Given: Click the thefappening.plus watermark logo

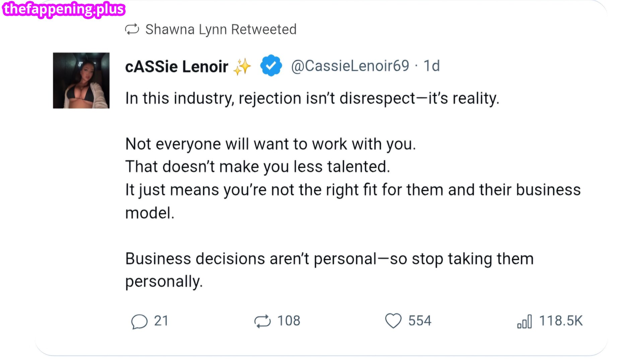Looking at the screenshot, I should pos(64,9).
